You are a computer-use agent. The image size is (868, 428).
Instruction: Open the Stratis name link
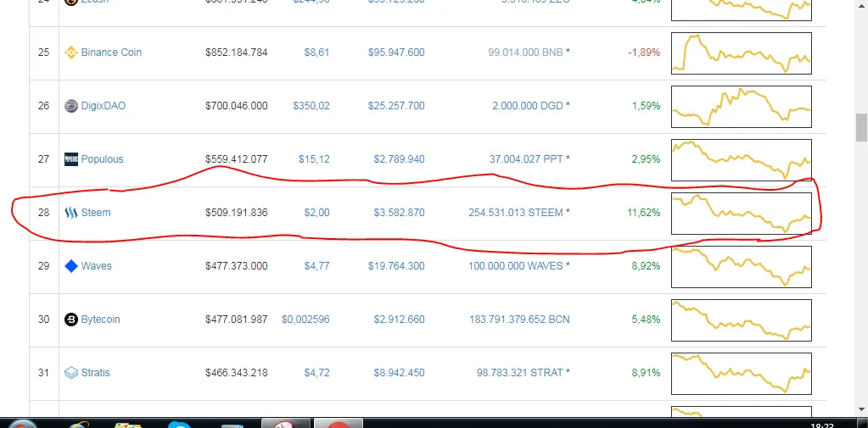click(x=95, y=373)
